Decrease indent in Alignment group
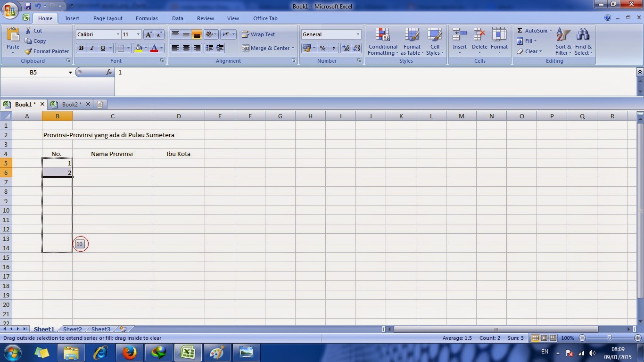 point(209,48)
